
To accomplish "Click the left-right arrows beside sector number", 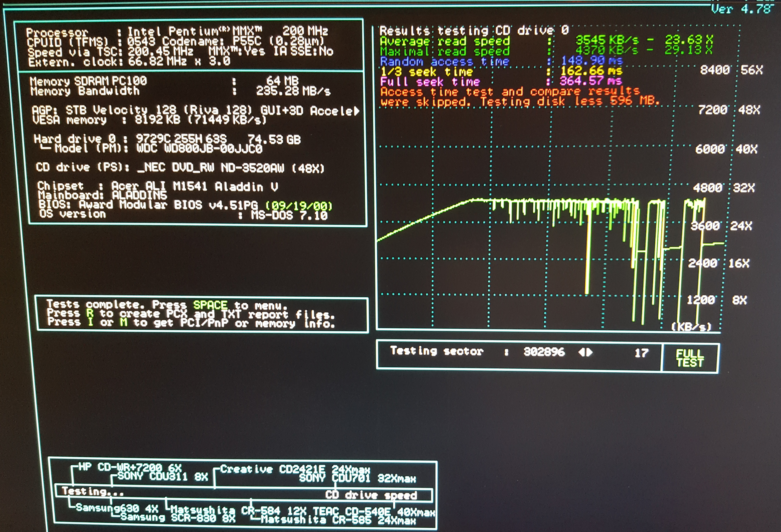I will click(x=585, y=352).
